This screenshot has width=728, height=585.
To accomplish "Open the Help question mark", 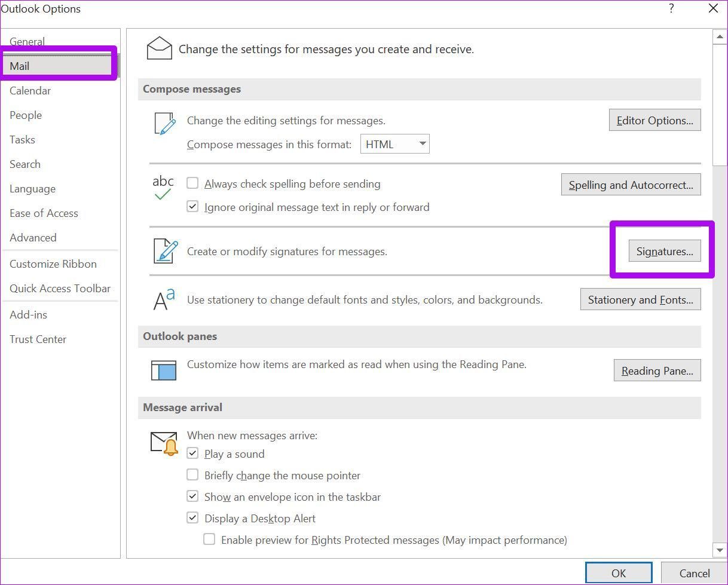I will (672, 8).
